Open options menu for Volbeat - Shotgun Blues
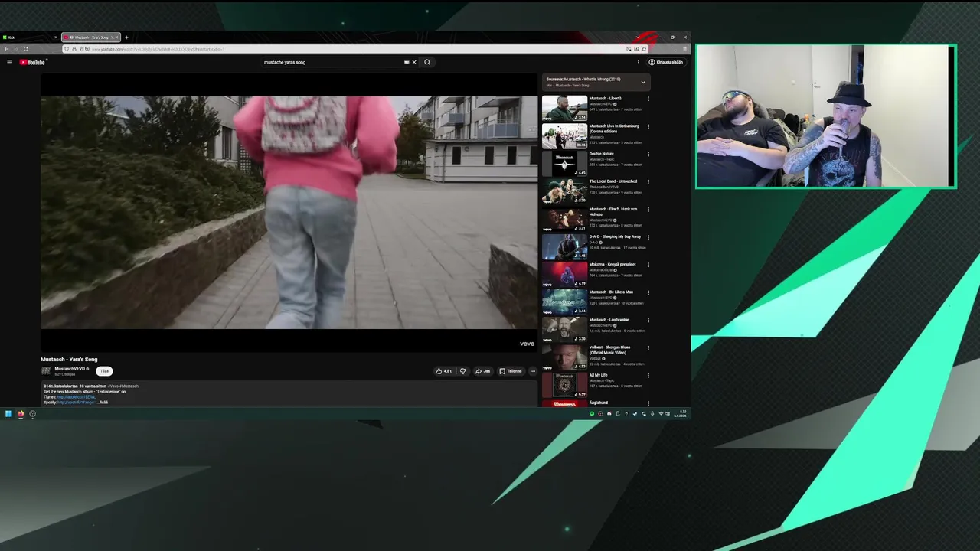Viewport: 980px width, 551px height. (x=648, y=347)
